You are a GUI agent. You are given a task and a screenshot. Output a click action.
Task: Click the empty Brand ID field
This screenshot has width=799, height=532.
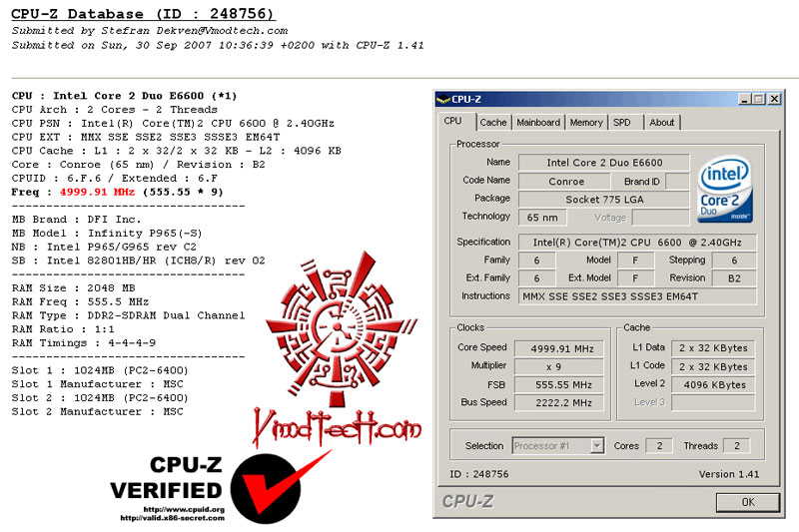pos(677,182)
